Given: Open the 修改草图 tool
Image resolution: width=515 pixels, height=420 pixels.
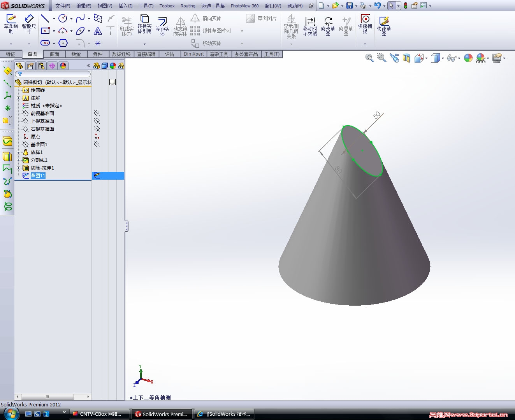Looking at the screenshot, I should pos(328,26).
